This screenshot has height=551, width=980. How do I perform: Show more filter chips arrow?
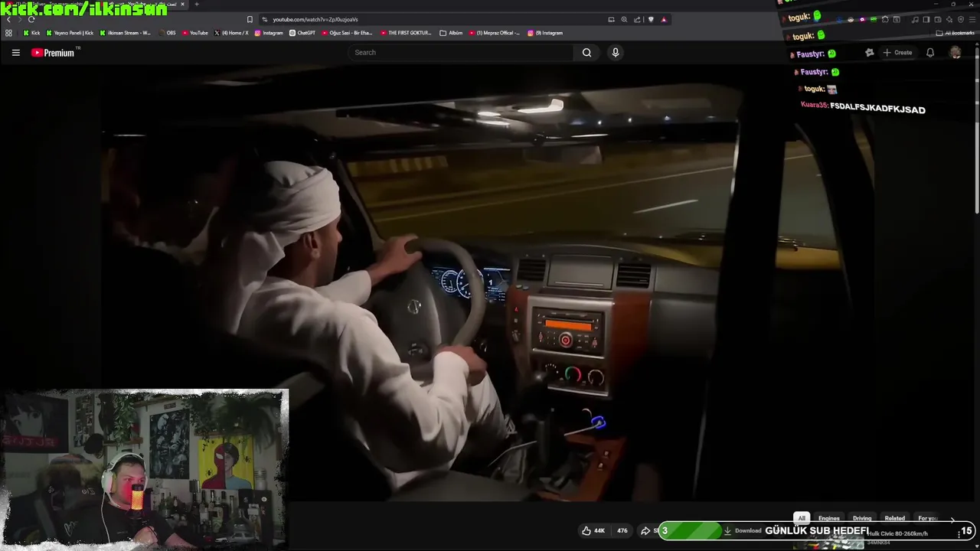pyautogui.click(x=952, y=519)
